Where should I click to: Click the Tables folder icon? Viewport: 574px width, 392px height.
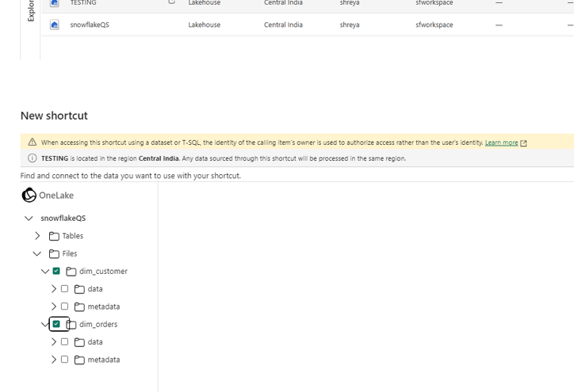pos(54,236)
